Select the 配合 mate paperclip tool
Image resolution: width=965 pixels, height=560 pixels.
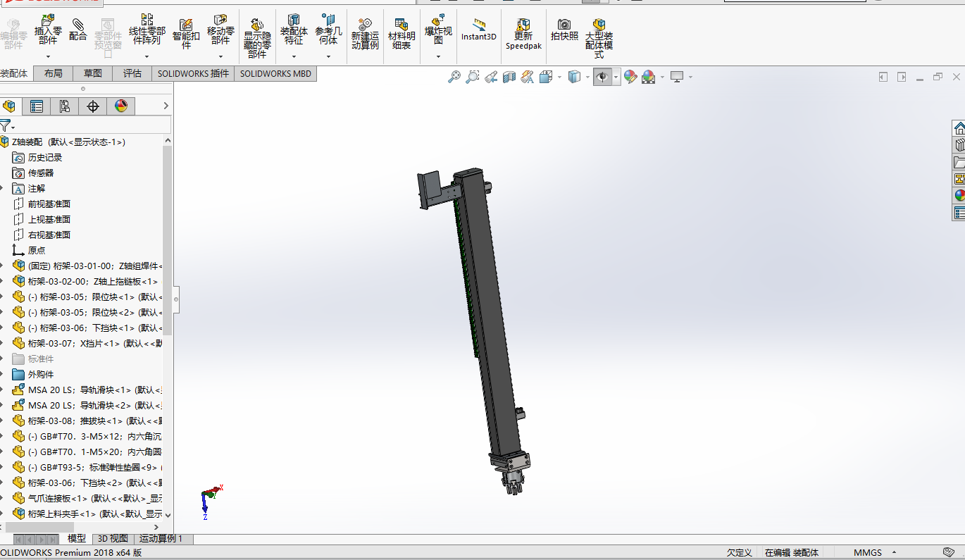pyautogui.click(x=77, y=30)
